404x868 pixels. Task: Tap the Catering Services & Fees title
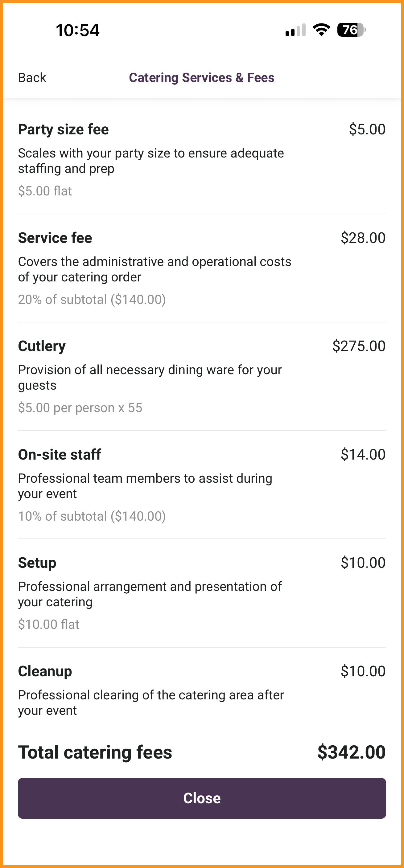pos(202,77)
